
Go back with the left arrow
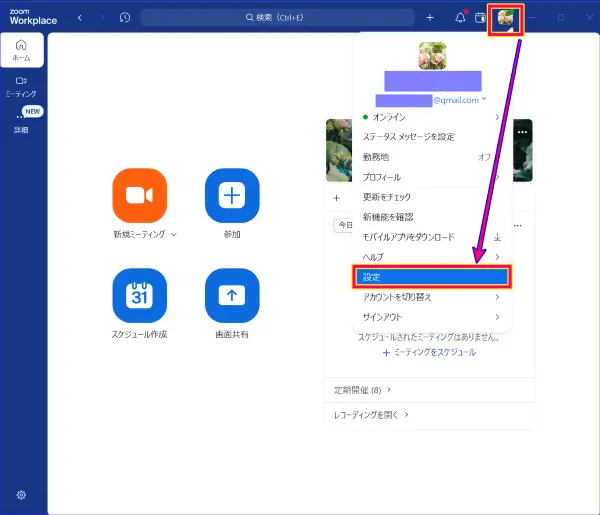coord(80,18)
